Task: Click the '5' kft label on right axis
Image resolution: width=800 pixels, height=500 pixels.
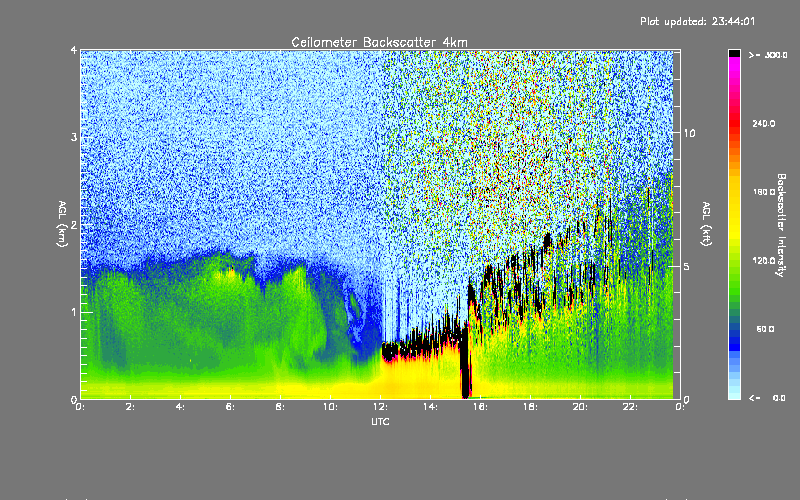Action: point(687,266)
